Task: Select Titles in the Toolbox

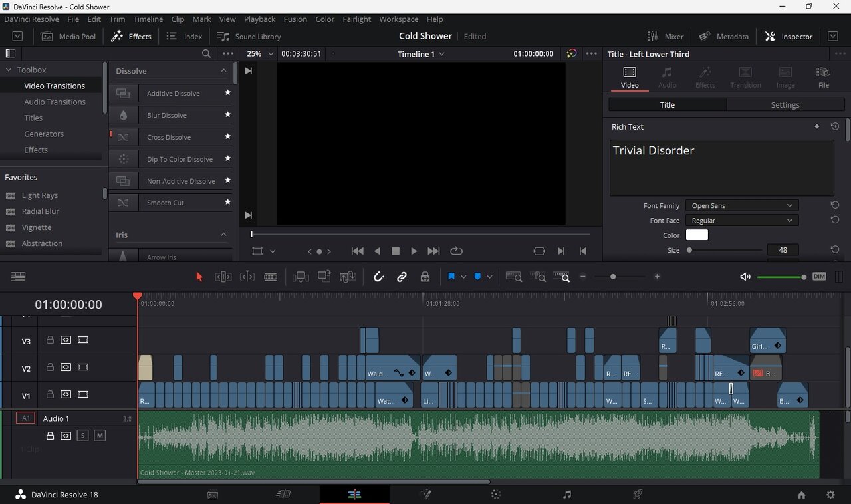Action: click(x=33, y=118)
